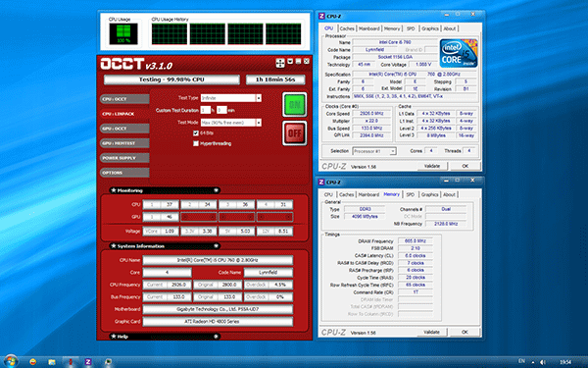Open the Windows Start menu orb
This screenshot has height=368, width=588.
click(x=10, y=361)
